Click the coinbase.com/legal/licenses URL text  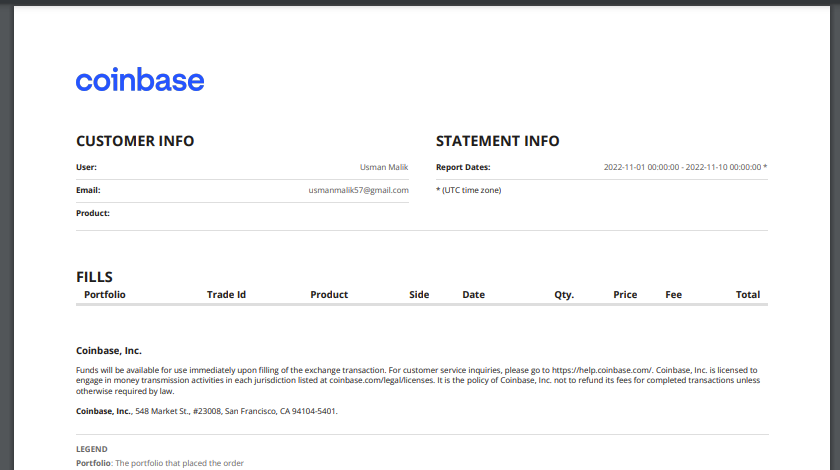381,381
